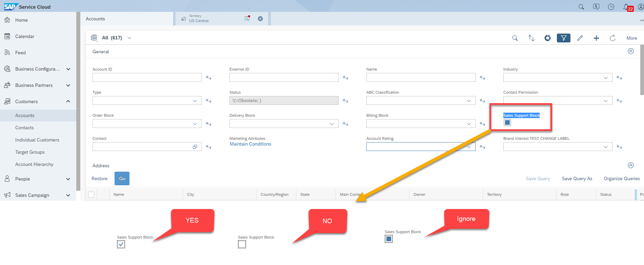Screen dimensions: 644x265
Task: Collapse the General section
Action: pos(631,51)
